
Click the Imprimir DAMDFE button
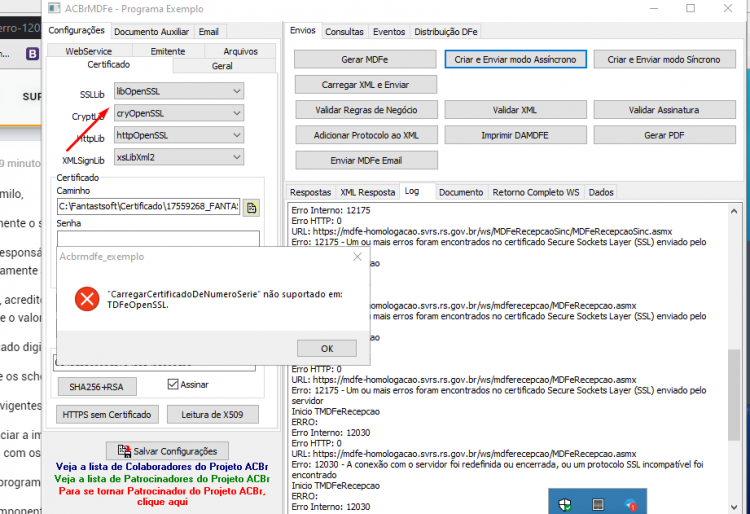point(515,135)
